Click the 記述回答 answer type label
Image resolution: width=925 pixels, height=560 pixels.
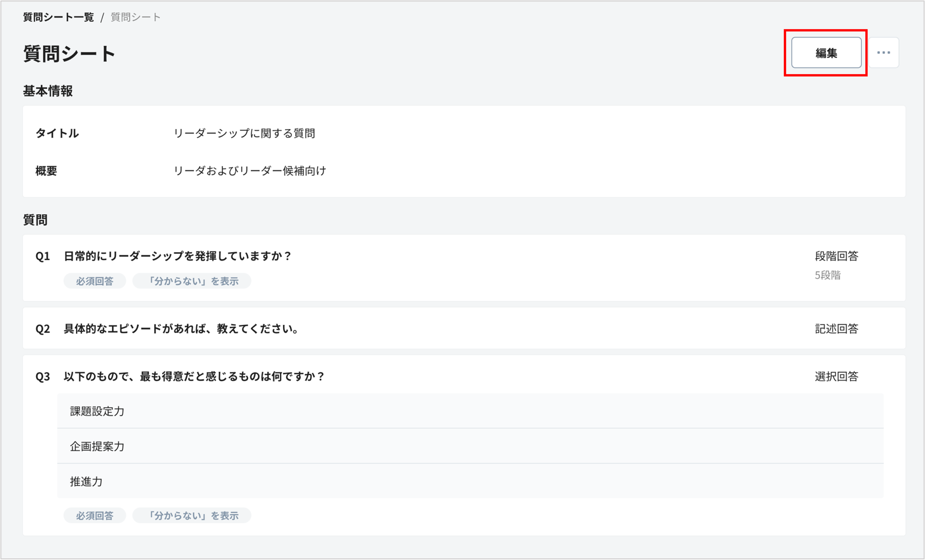(836, 329)
